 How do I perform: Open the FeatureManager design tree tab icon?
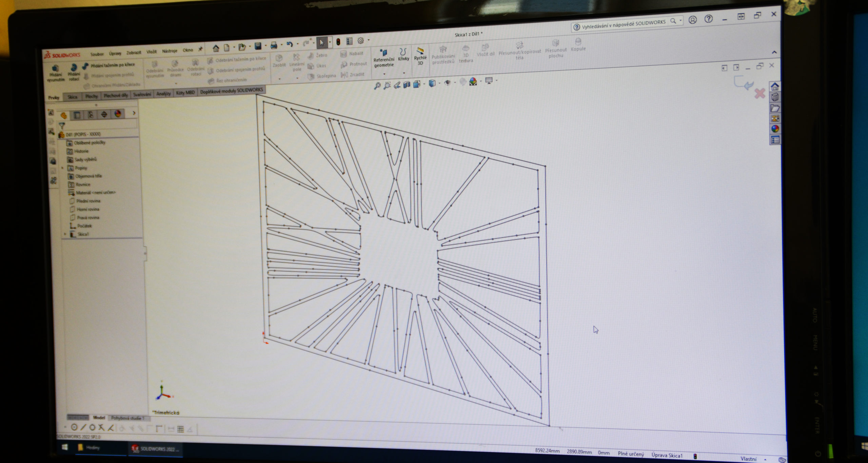64,115
